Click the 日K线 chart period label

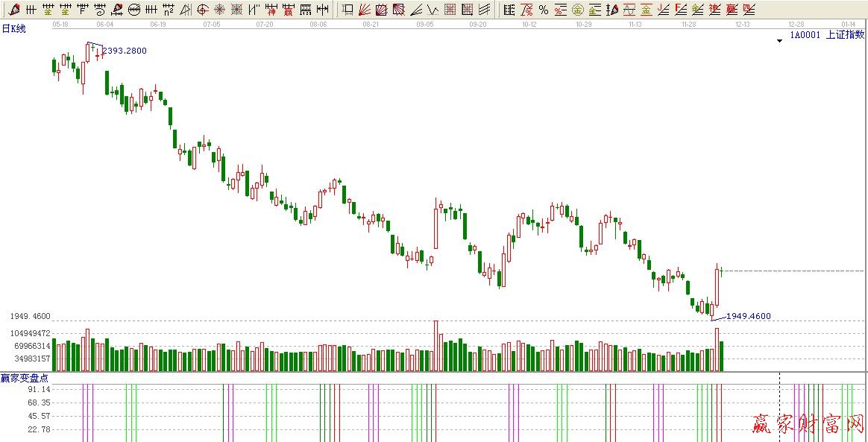pyautogui.click(x=13, y=28)
